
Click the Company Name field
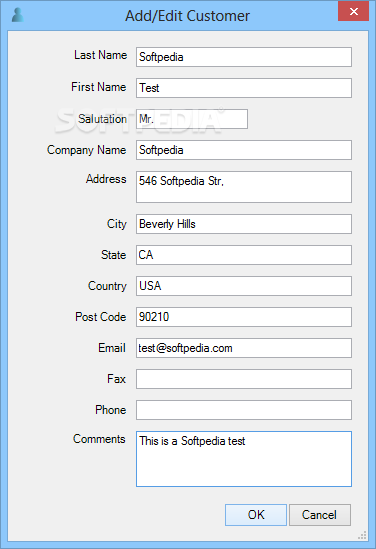[x=244, y=150]
